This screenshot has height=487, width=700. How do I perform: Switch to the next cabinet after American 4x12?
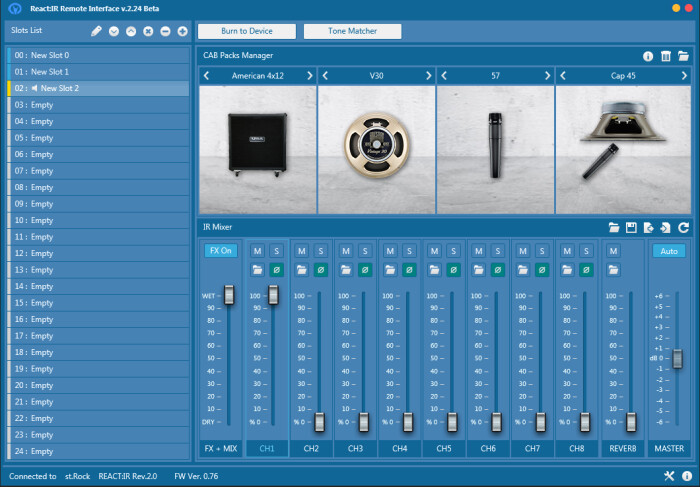pos(309,75)
